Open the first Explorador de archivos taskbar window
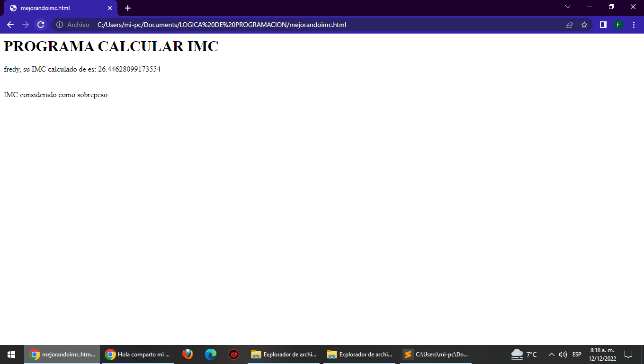This screenshot has height=364, width=644. [x=284, y=355]
